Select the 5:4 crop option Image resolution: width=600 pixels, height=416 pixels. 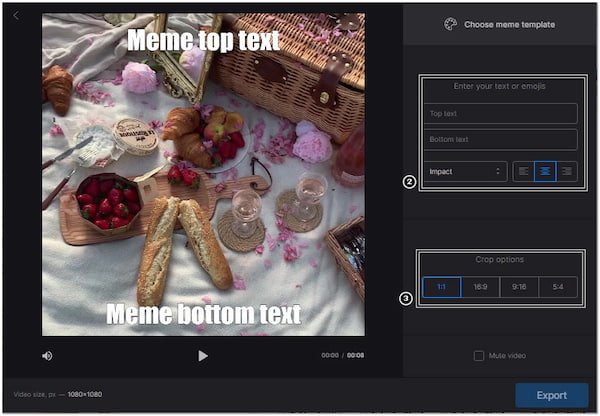coord(558,287)
